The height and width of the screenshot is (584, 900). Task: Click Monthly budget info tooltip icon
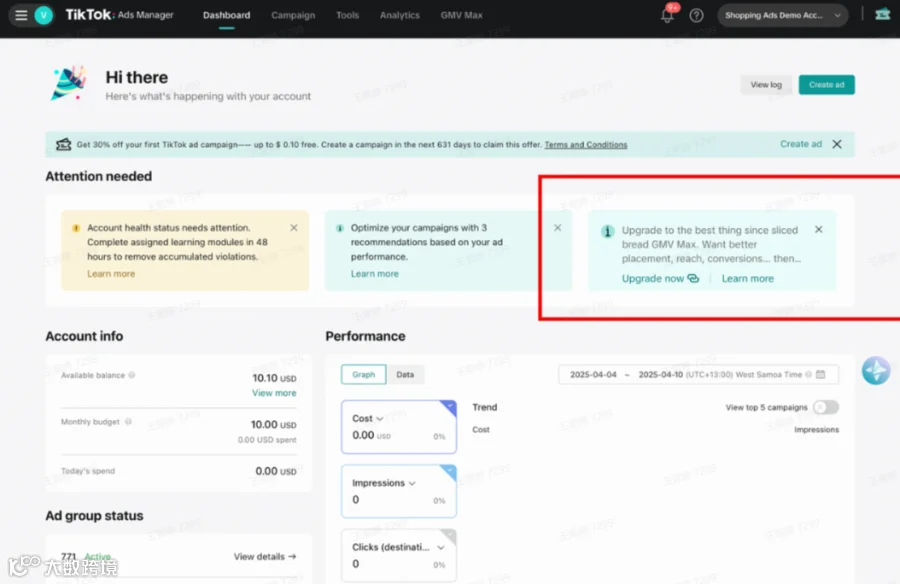click(128, 421)
